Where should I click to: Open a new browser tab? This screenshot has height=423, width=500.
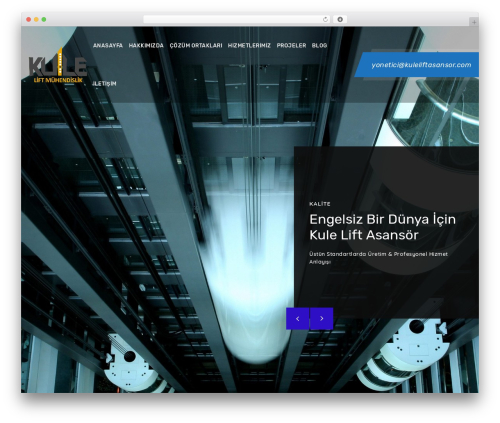coord(474,22)
